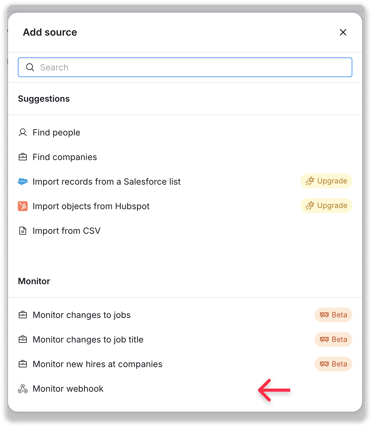Focus the Search input field

point(185,67)
